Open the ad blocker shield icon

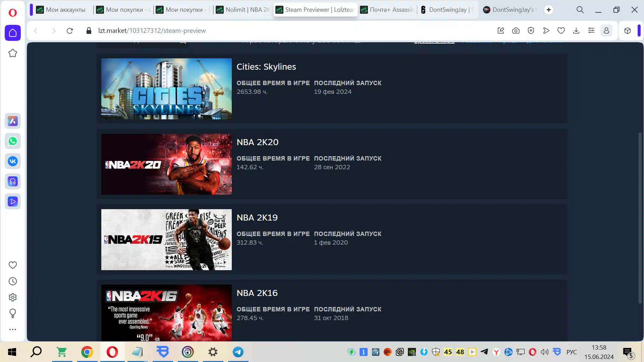point(531,31)
